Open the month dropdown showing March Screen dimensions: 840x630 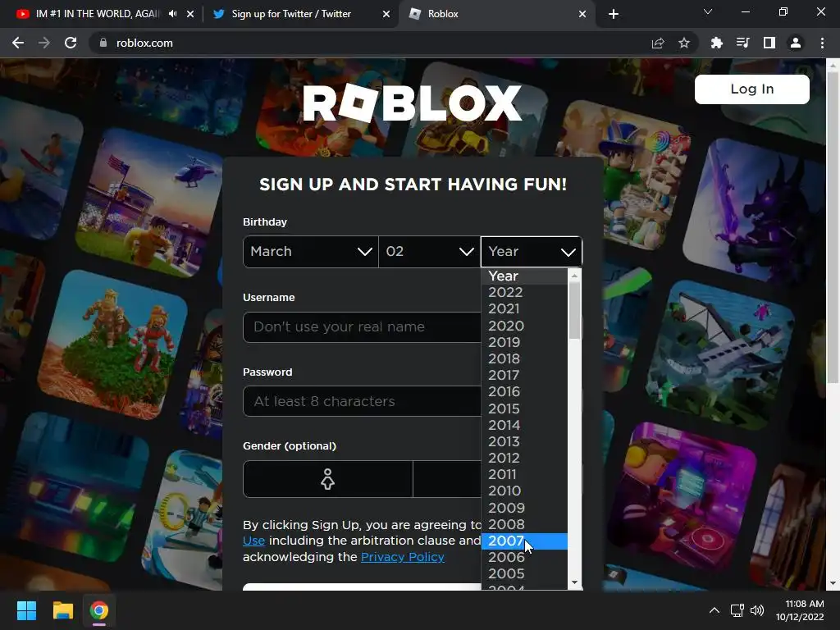pos(311,251)
